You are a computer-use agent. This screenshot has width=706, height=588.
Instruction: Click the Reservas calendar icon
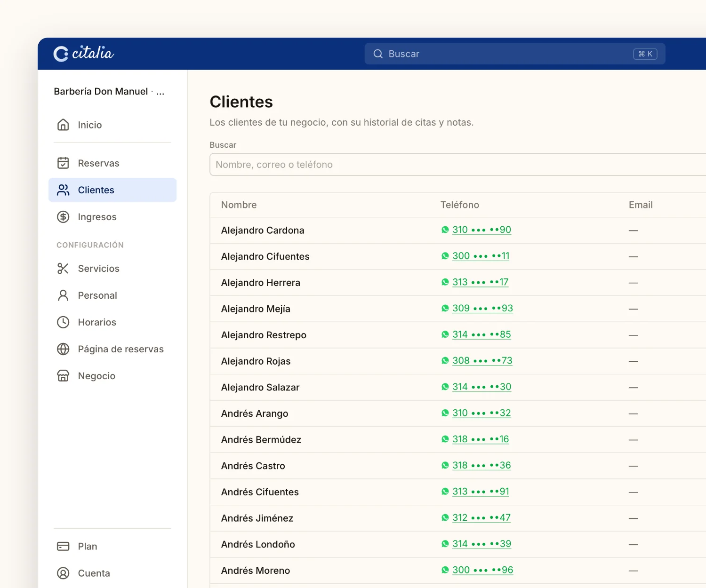[x=63, y=163]
